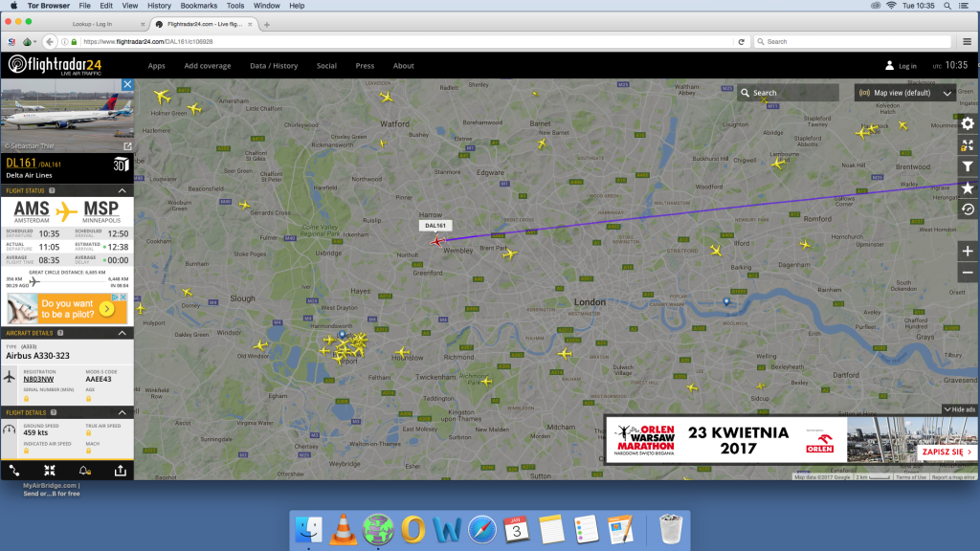Zoom out the map with minus button
This screenshot has height=551, width=980.
click(x=968, y=273)
